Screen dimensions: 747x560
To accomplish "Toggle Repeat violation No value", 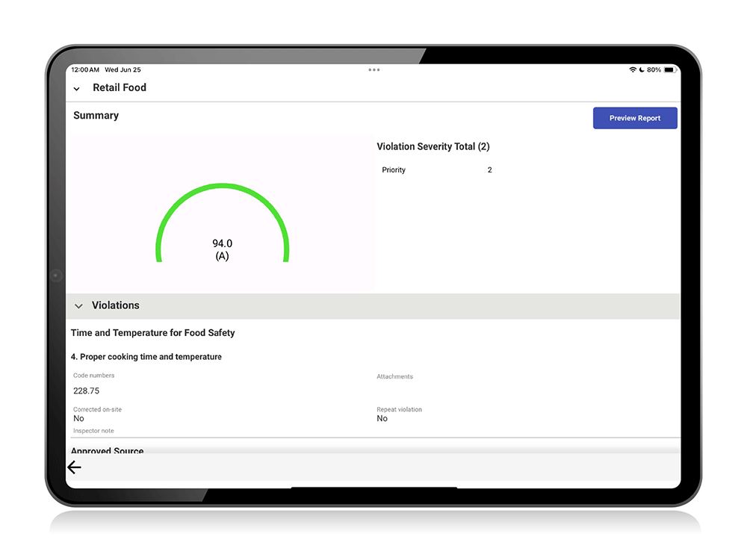I will [382, 419].
